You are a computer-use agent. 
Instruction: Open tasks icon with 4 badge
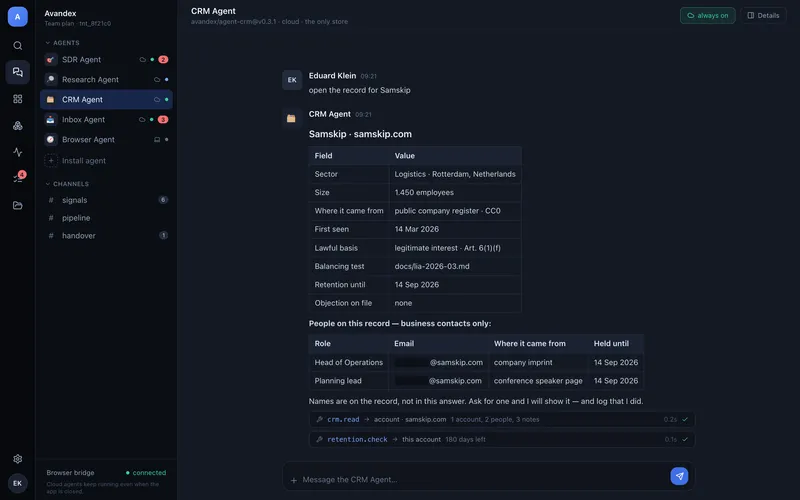(x=18, y=178)
